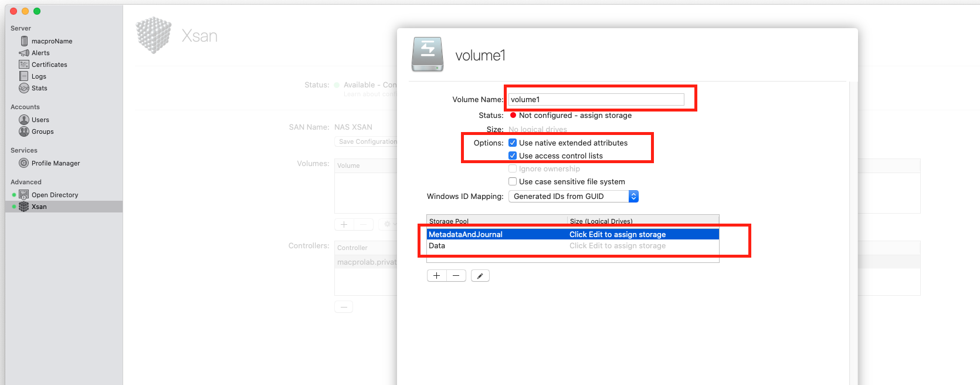Open the Open Directory icon

tap(24, 195)
